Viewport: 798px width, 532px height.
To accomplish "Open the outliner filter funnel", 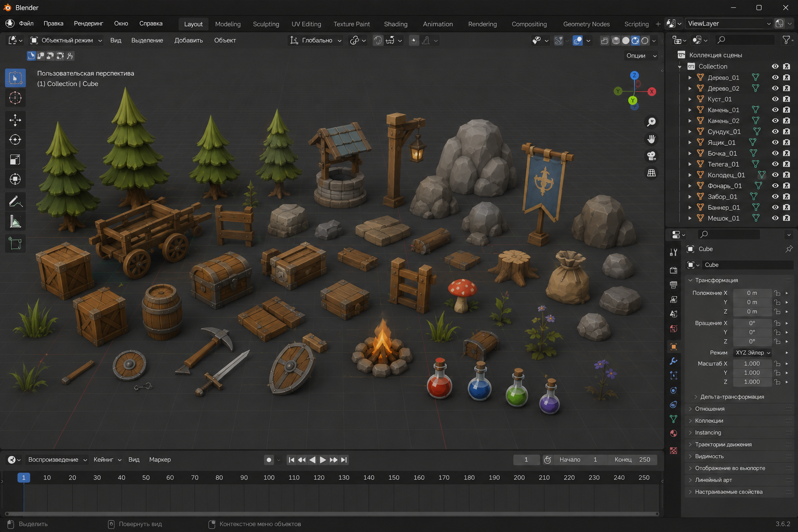I will click(x=787, y=40).
